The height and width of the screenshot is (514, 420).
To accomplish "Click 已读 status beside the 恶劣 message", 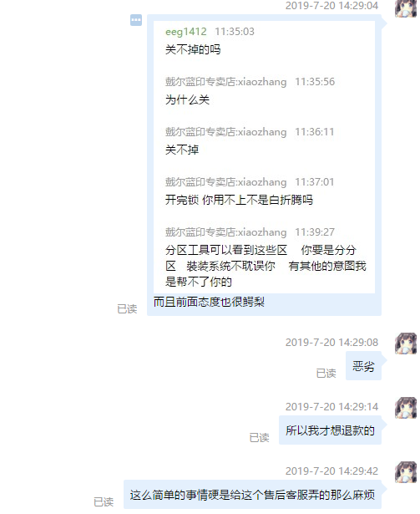I will (326, 373).
